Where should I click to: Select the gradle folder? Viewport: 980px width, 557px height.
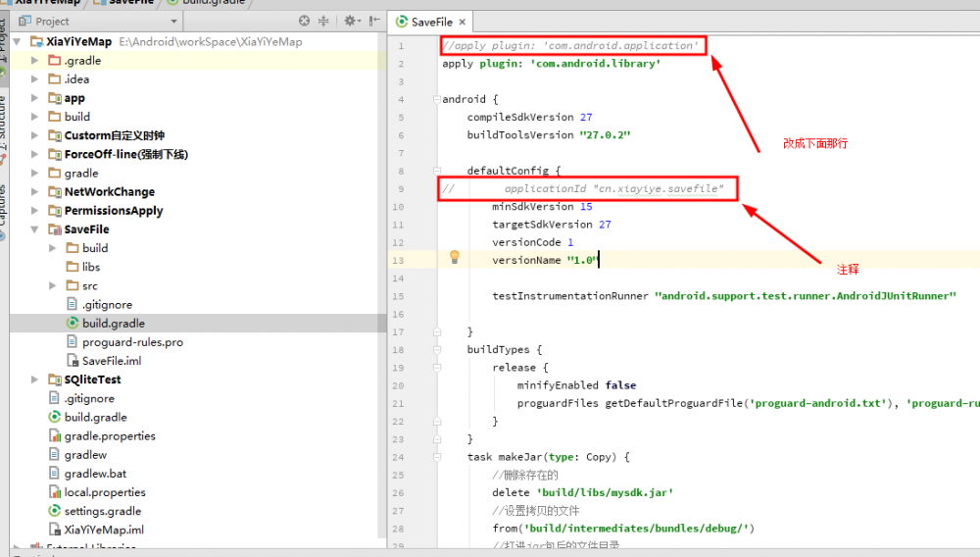coord(81,174)
